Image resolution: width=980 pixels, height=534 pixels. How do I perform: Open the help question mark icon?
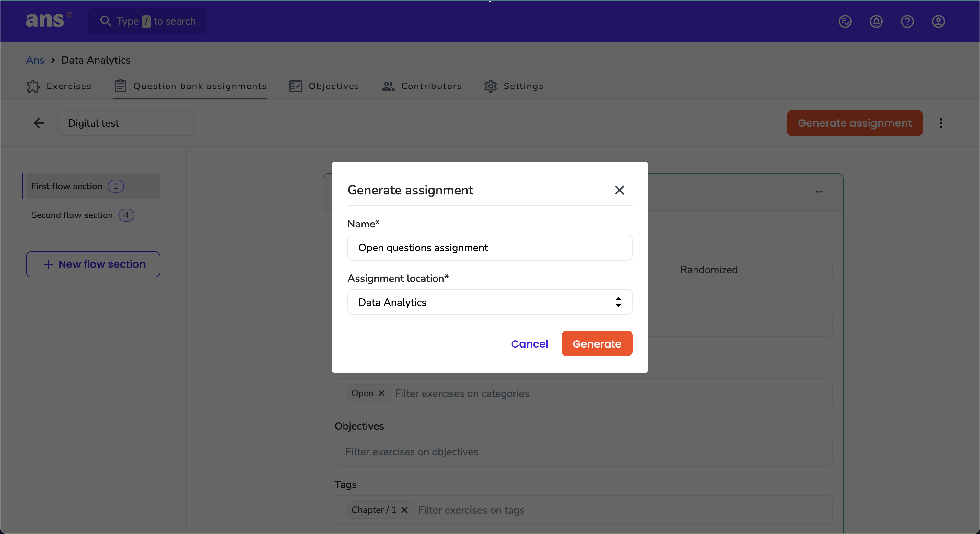(x=907, y=21)
